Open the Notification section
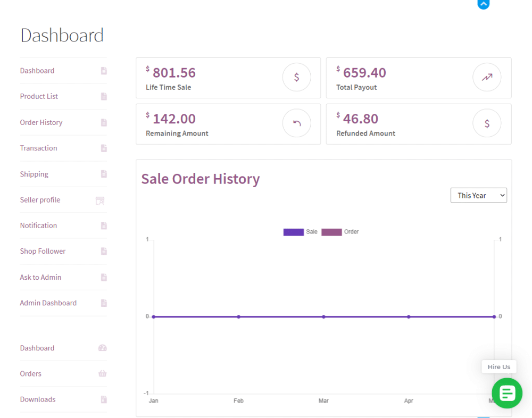Screen dimensions: 532x418 38,225
